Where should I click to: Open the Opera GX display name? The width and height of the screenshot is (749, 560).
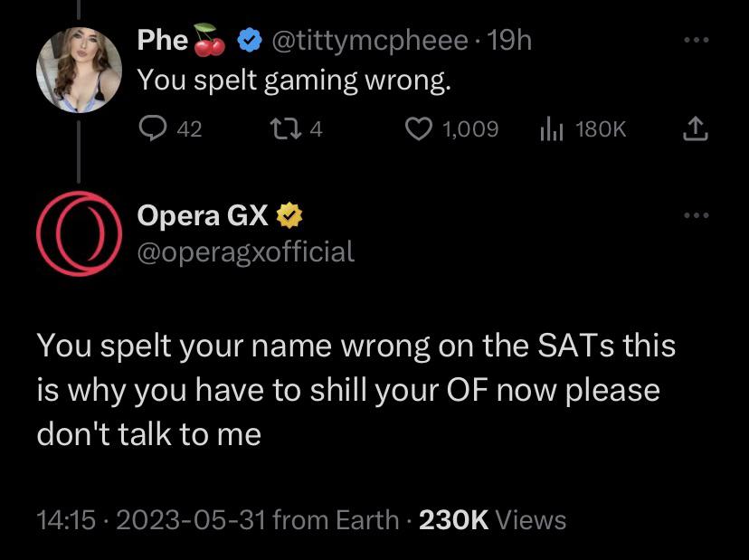pos(202,216)
